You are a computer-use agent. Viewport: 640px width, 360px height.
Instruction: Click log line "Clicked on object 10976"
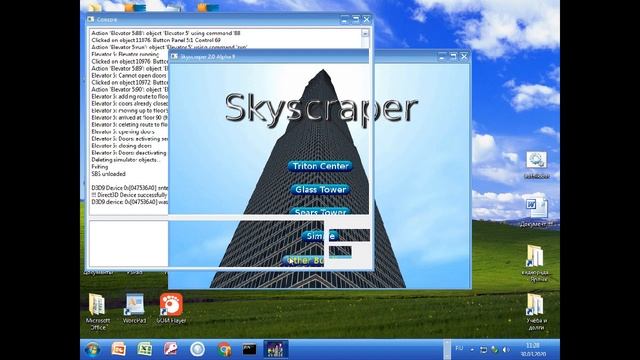pos(130,61)
